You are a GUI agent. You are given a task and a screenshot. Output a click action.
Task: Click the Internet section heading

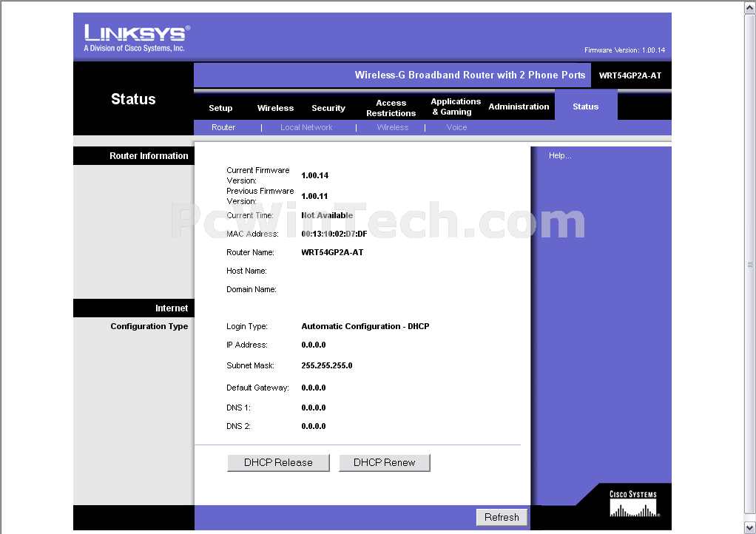(x=171, y=308)
